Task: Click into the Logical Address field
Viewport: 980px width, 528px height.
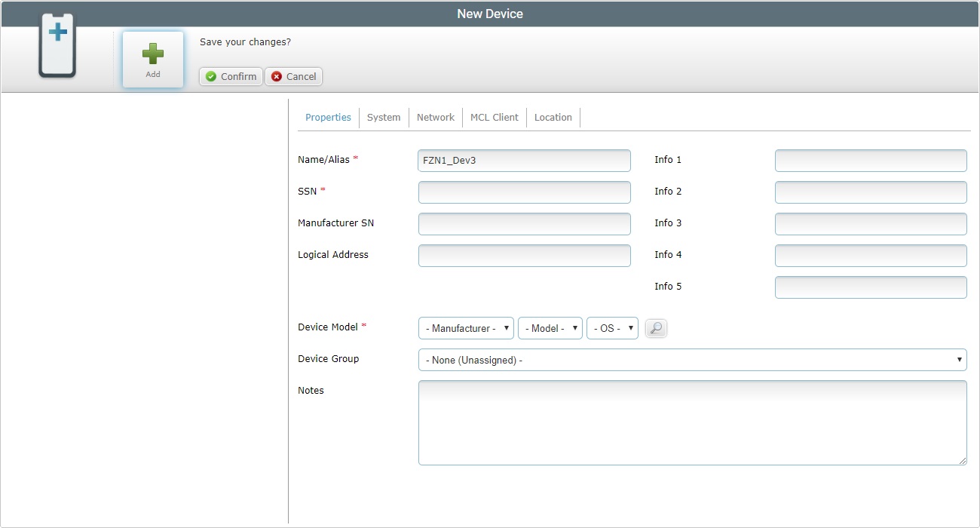Action: click(x=524, y=256)
